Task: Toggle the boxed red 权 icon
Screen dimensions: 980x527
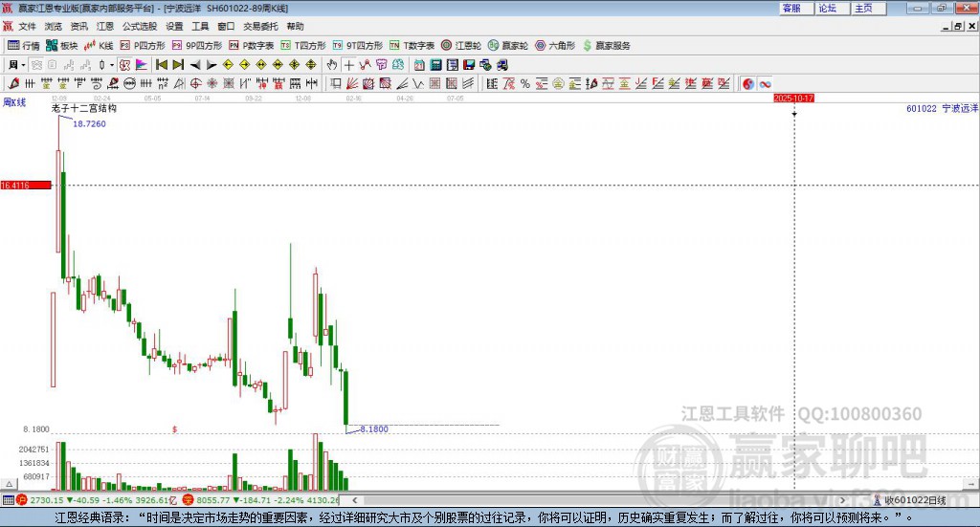Action: (125, 65)
